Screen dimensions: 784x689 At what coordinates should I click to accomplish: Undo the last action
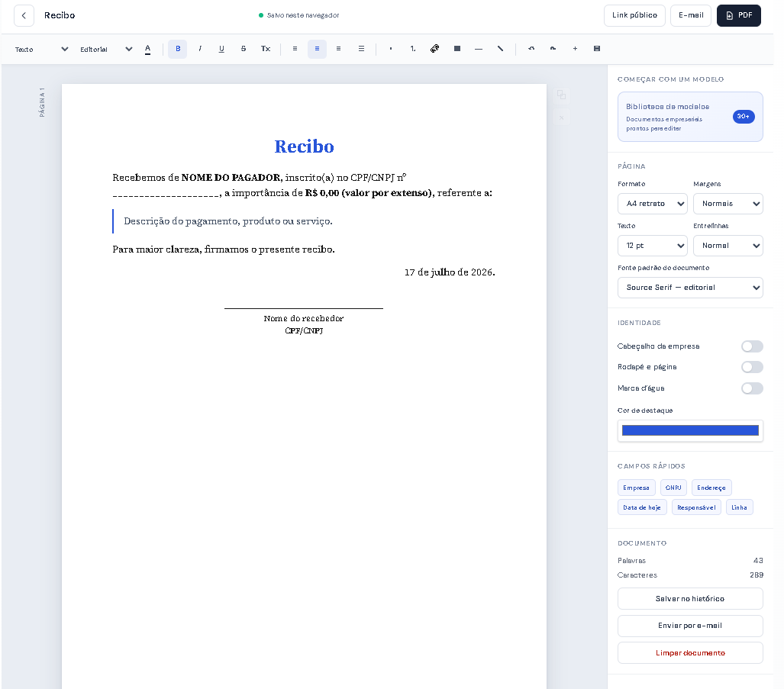pyautogui.click(x=531, y=49)
